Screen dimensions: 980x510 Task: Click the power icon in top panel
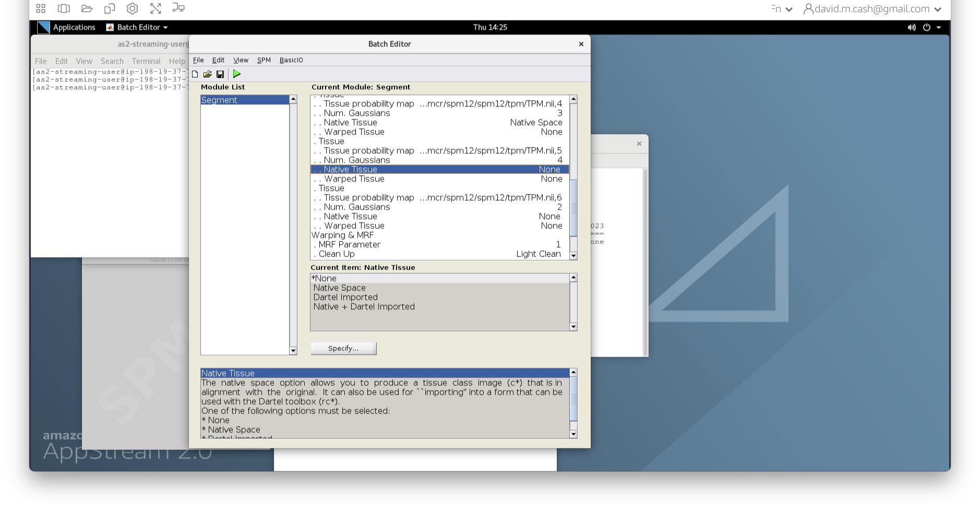[x=927, y=27]
